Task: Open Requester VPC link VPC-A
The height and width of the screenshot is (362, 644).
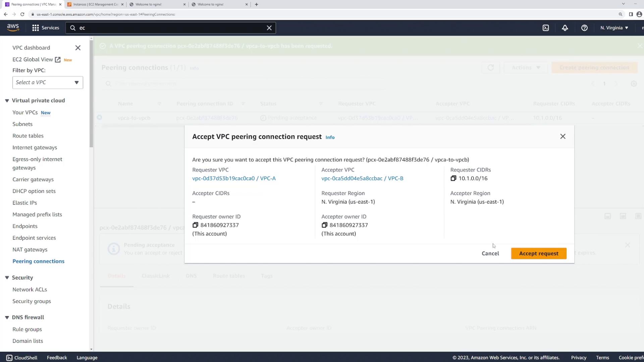Action: tap(234, 178)
